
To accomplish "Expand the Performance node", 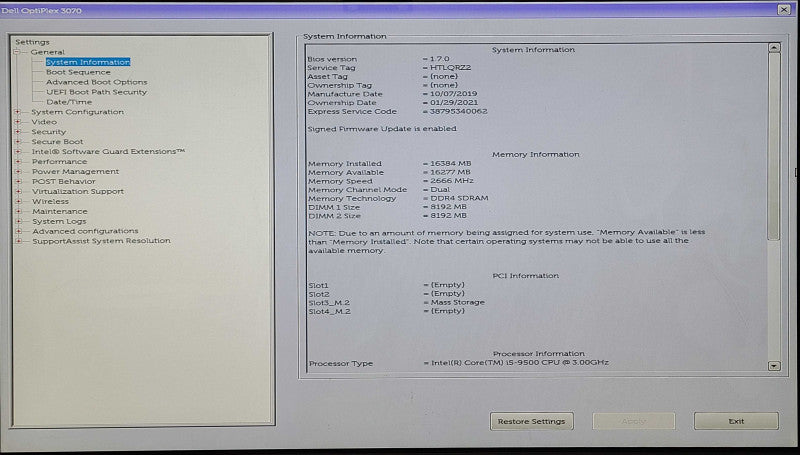I will tap(18, 162).
